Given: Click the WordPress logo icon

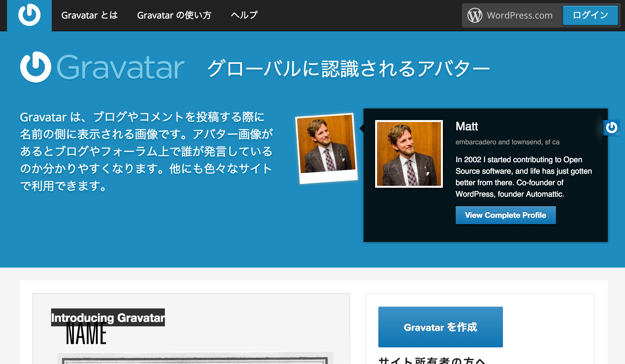Looking at the screenshot, I should pos(475,15).
